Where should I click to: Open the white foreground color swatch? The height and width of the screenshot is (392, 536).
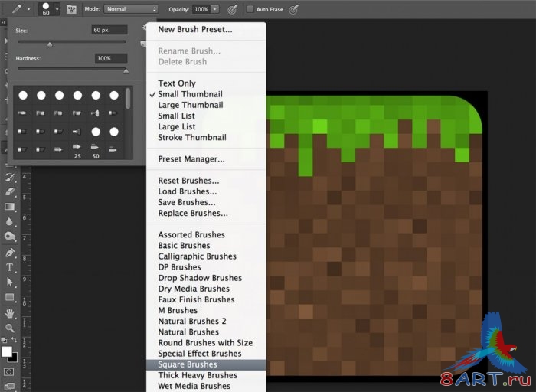point(6,351)
